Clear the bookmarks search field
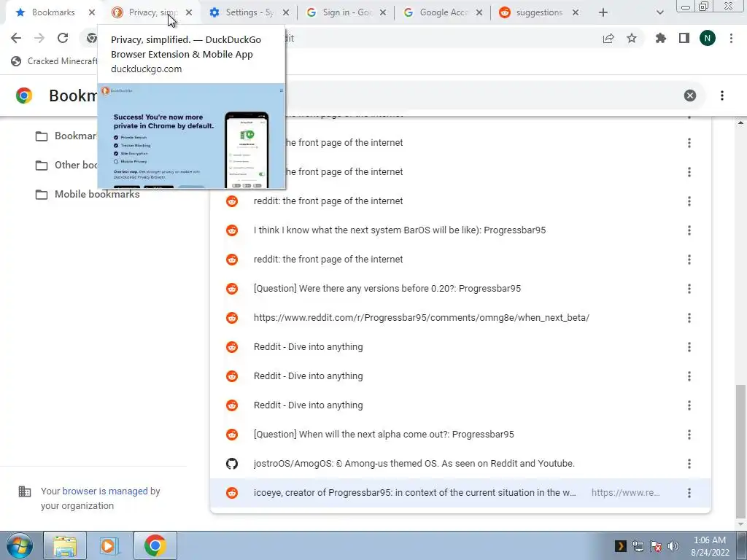This screenshot has width=747, height=560. click(690, 96)
